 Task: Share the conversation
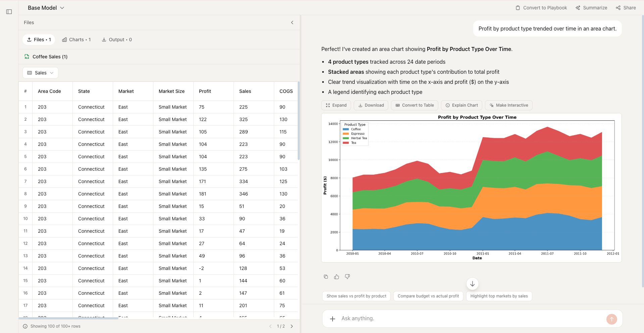[x=626, y=8]
